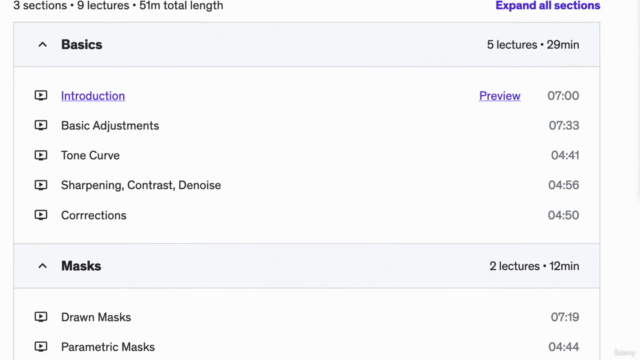Image resolution: width=640 pixels, height=360 pixels.
Task: Click video icon beside Introduction lecture
Action: point(41,96)
